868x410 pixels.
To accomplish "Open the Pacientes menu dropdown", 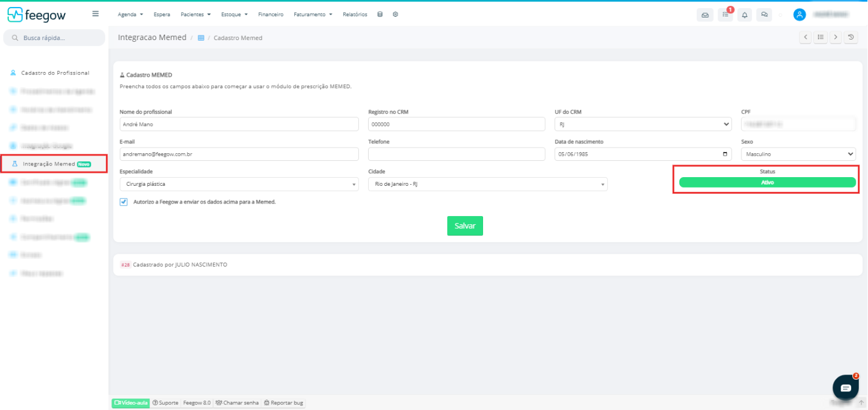I will click(195, 15).
